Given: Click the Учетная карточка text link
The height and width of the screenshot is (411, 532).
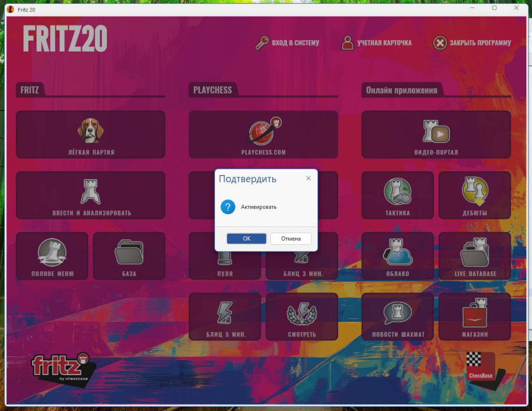Looking at the screenshot, I should point(384,43).
